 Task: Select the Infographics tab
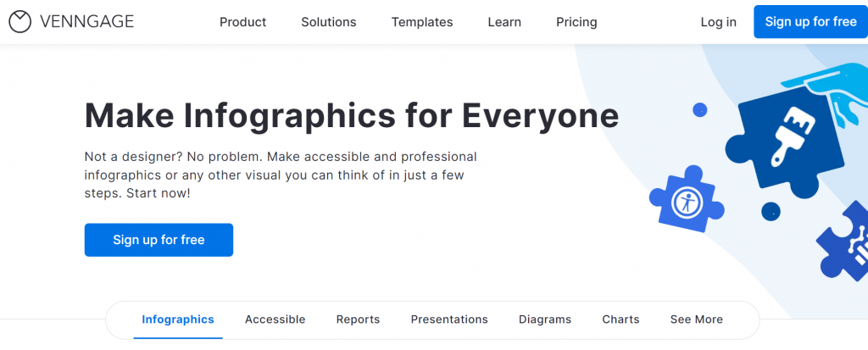coord(178,319)
